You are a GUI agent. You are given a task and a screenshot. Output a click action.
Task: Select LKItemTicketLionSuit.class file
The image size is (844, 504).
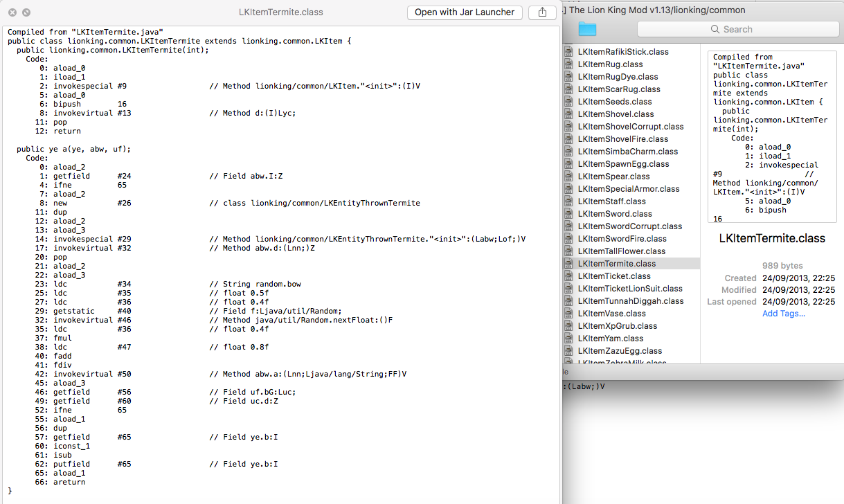coord(631,289)
